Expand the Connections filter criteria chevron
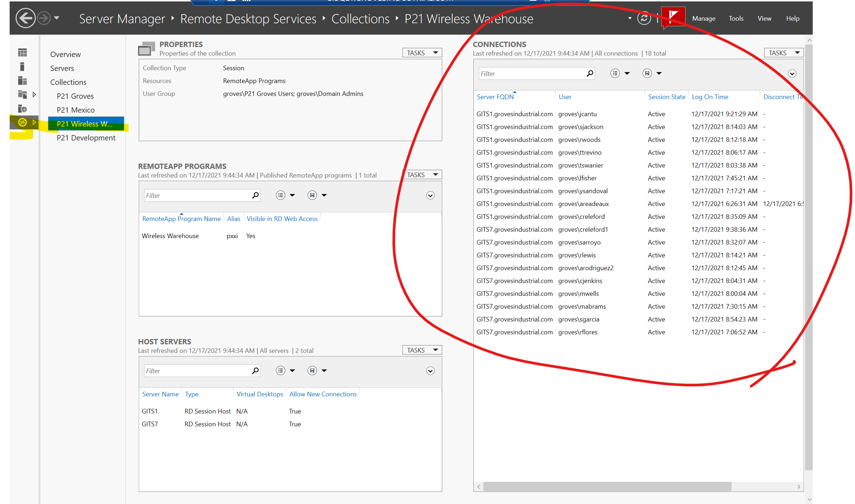This screenshot has width=855, height=504. (x=792, y=74)
